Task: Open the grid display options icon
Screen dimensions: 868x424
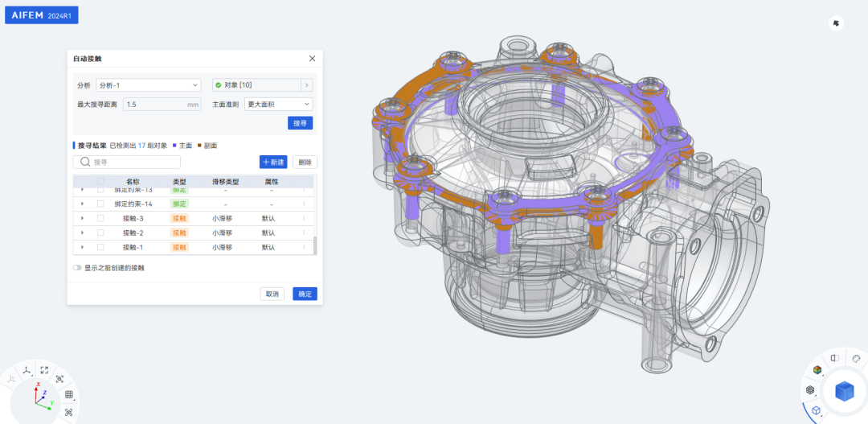Action: point(69,394)
